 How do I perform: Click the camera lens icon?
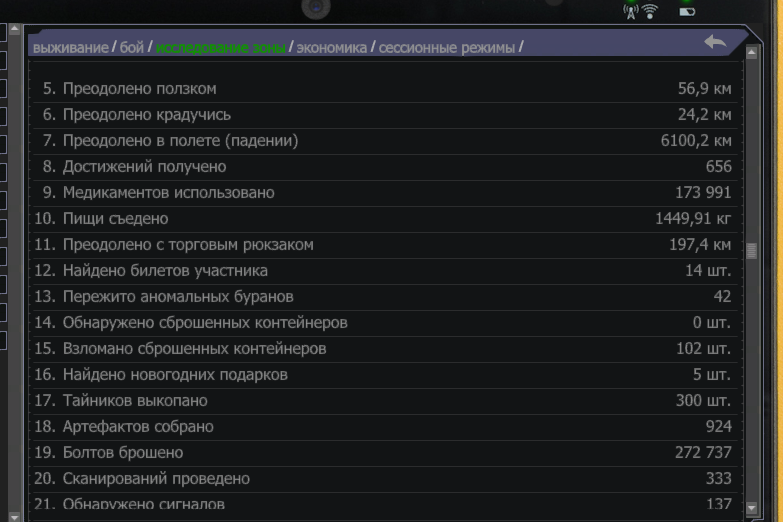coord(316,7)
